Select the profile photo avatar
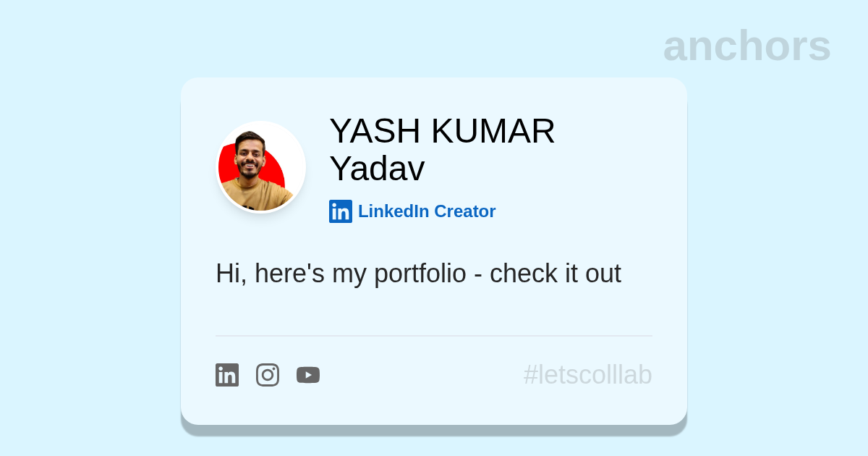The width and height of the screenshot is (868, 456). 261,167
